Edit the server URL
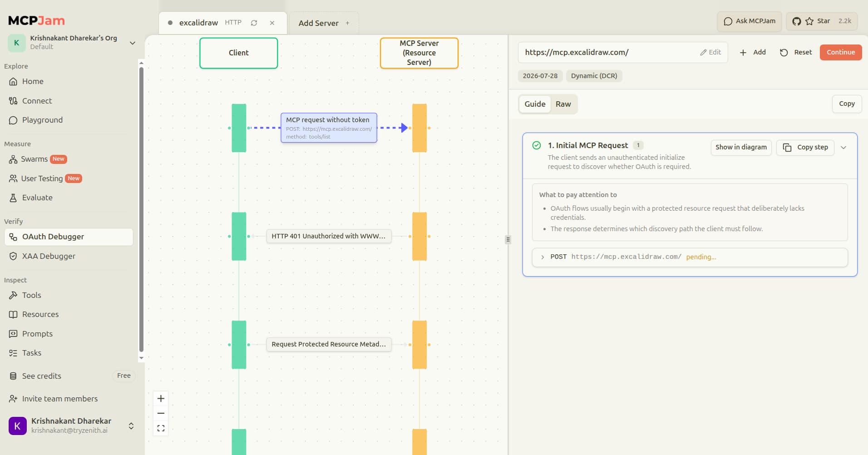Screen dimensions: 868x455 click(x=710, y=52)
